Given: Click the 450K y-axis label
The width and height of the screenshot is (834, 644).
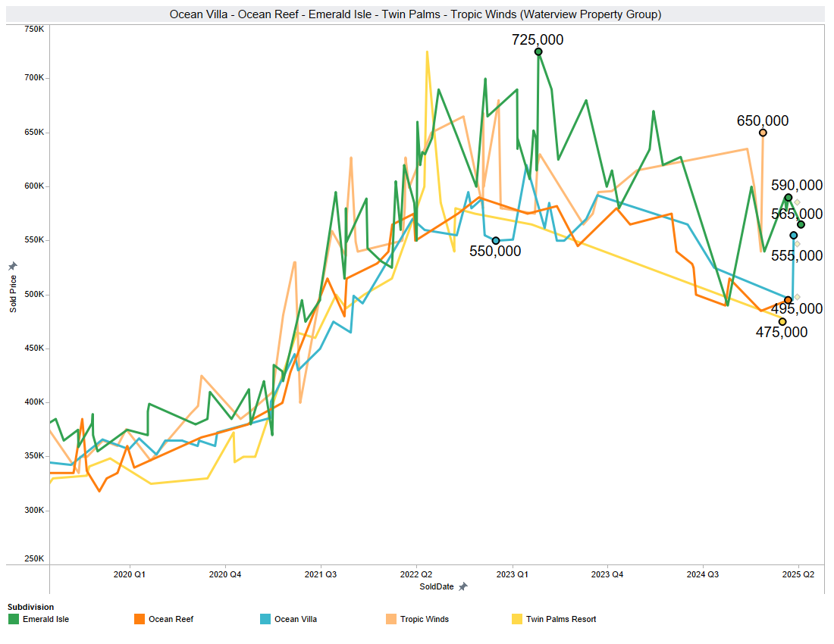Looking at the screenshot, I should 35,348.
